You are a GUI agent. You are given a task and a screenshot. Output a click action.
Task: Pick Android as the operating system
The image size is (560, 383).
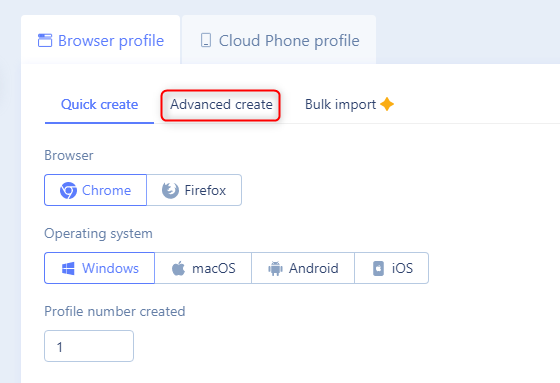[x=303, y=268]
